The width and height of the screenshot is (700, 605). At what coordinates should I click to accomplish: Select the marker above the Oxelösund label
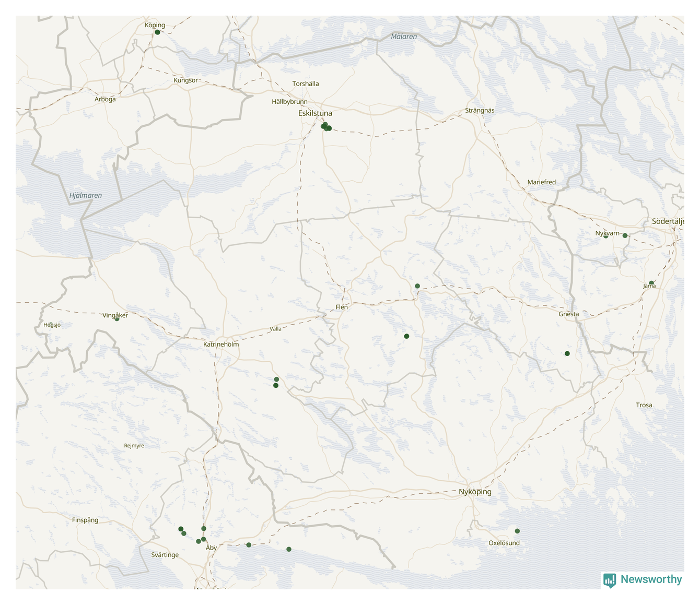(x=517, y=531)
